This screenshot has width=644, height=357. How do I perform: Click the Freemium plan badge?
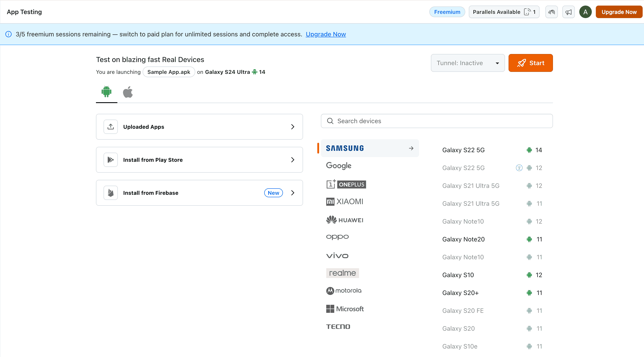(447, 12)
